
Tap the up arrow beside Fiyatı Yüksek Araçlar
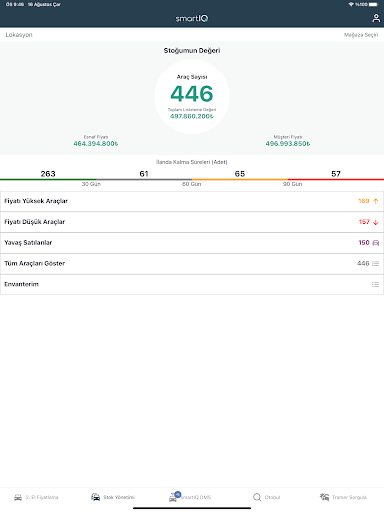(376, 201)
